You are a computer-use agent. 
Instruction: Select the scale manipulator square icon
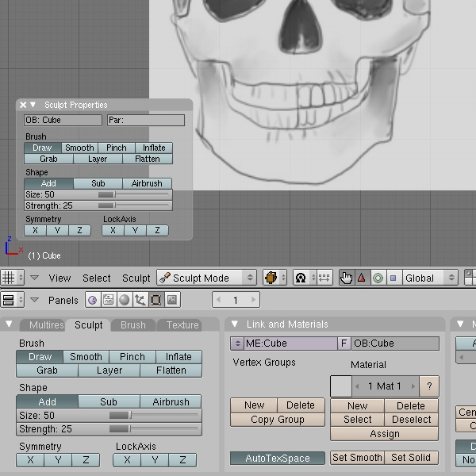[x=393, y=278]
